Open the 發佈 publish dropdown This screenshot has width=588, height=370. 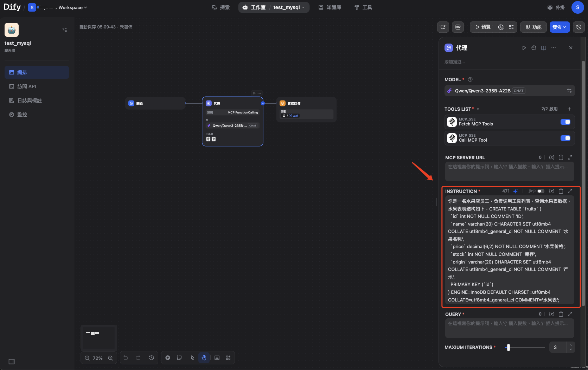[x=560, y=27]
